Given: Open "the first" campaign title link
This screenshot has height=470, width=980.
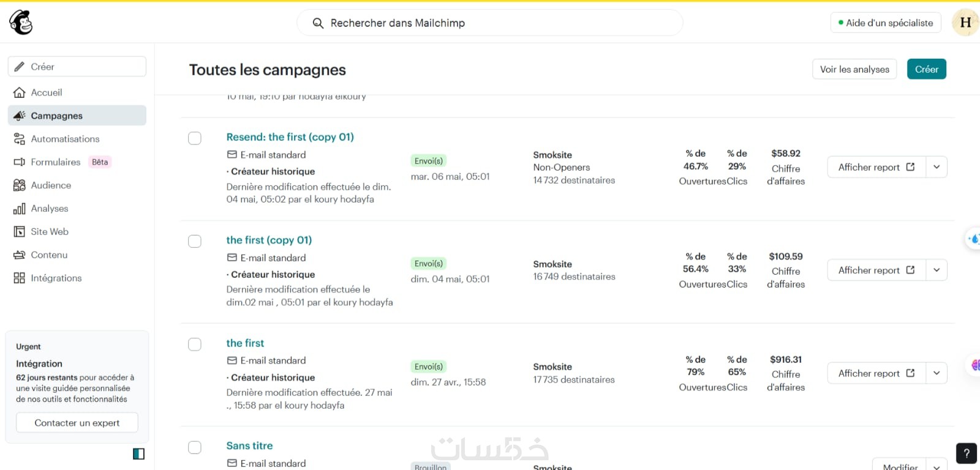Looking at the screenshot, I should 245,343.
